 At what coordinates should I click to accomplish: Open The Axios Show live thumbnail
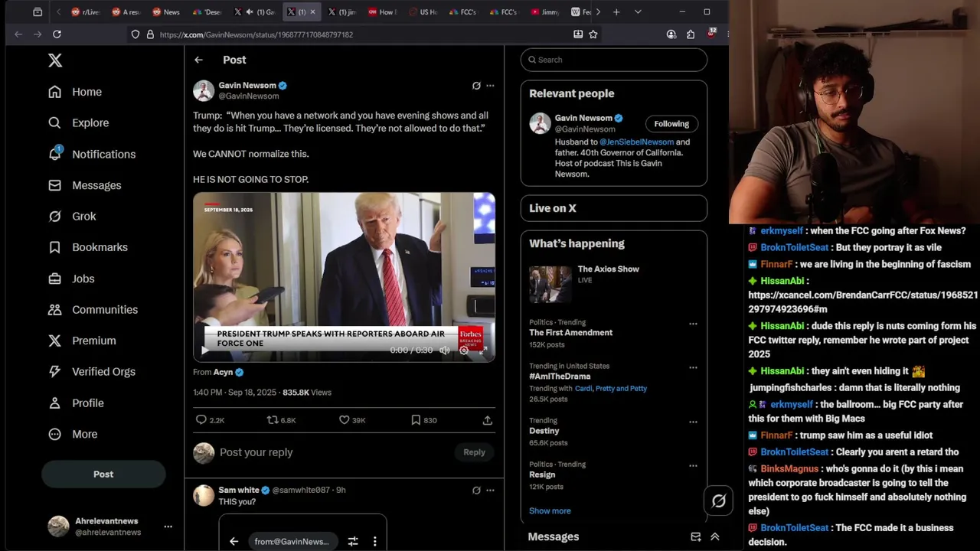point(550,285)
